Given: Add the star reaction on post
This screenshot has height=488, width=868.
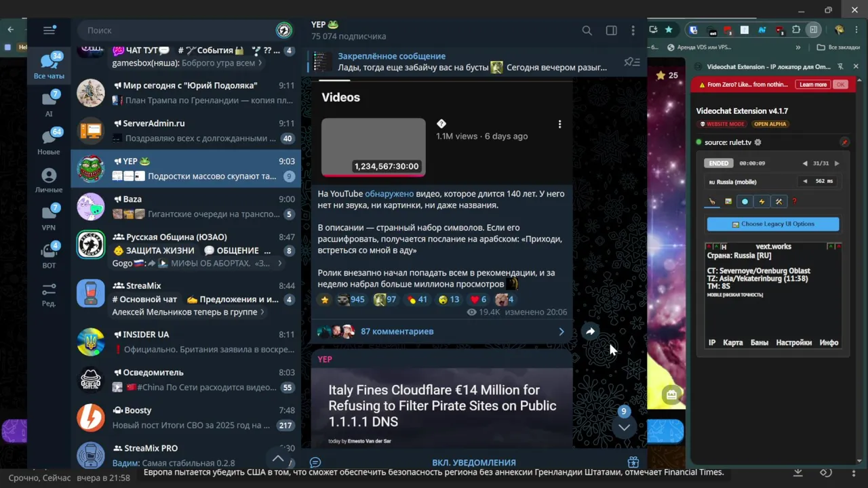Looking at the screenshot, I should pos(324,300).
